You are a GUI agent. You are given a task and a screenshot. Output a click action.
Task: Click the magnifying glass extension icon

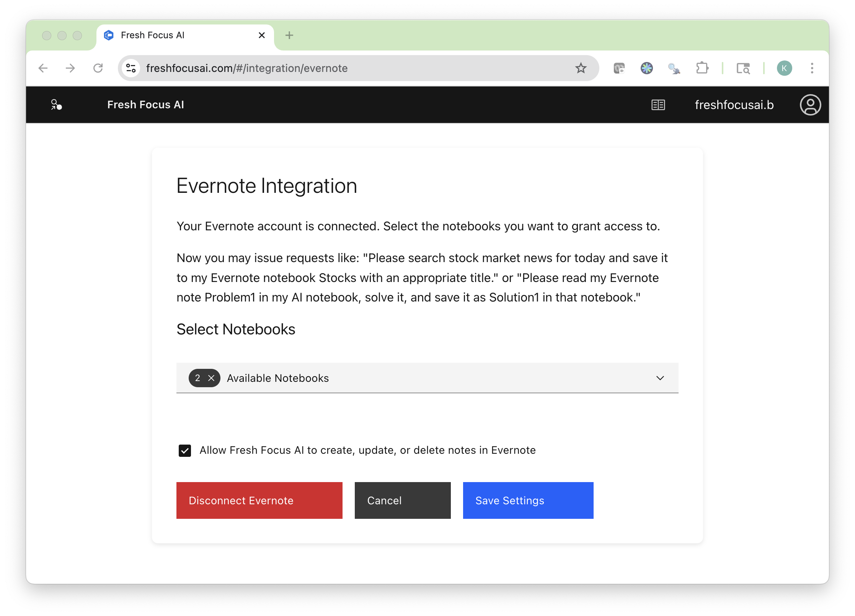(674, 68)
